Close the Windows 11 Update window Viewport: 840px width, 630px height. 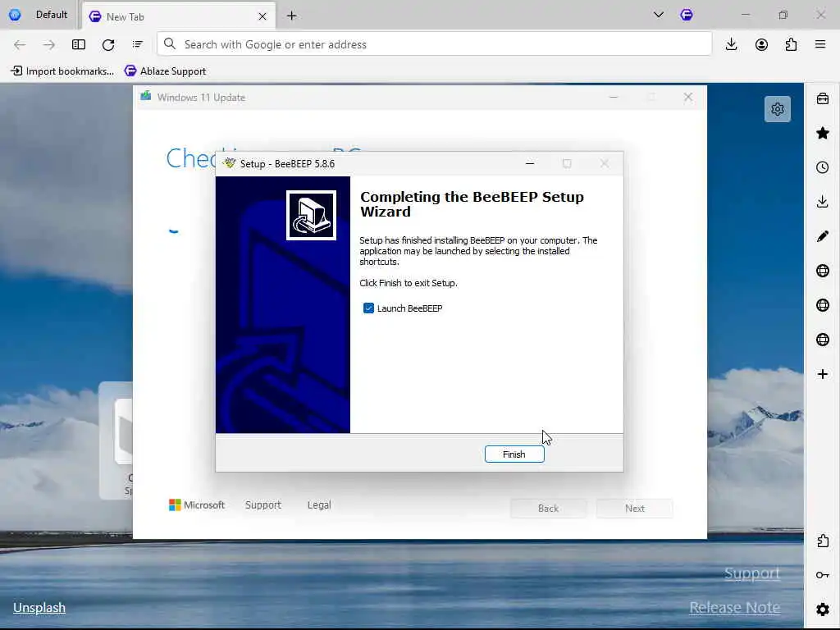click(688, 97)
